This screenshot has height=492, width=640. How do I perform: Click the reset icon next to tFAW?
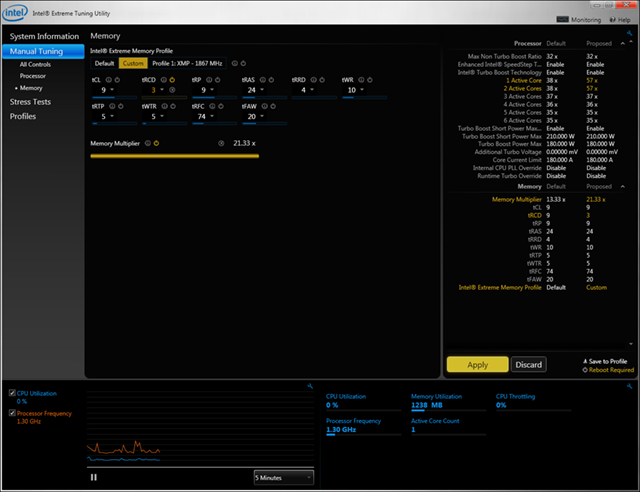click(x=273, y=106)
